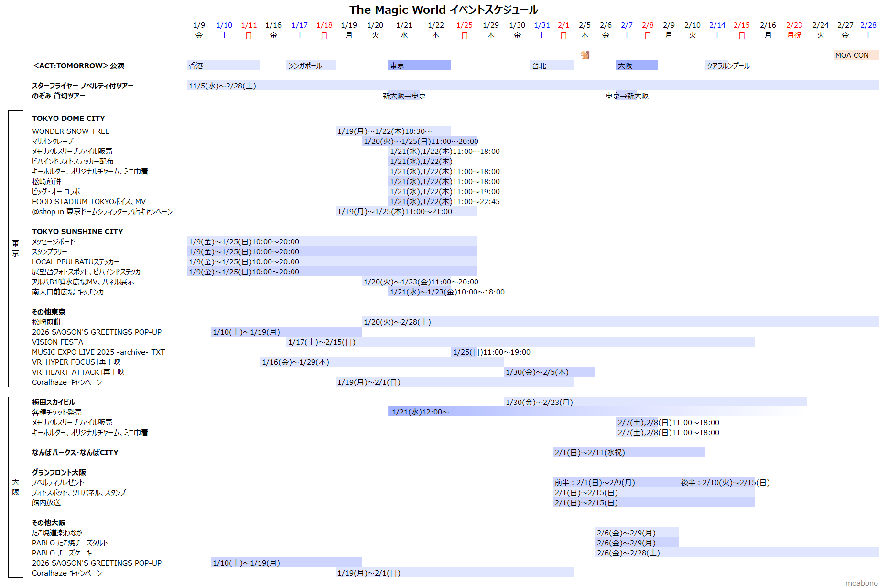The height and width of the screenshot is (588, 888).
Task: Select the グランフロント大阪 section heading
Action: tap(59, 472)
